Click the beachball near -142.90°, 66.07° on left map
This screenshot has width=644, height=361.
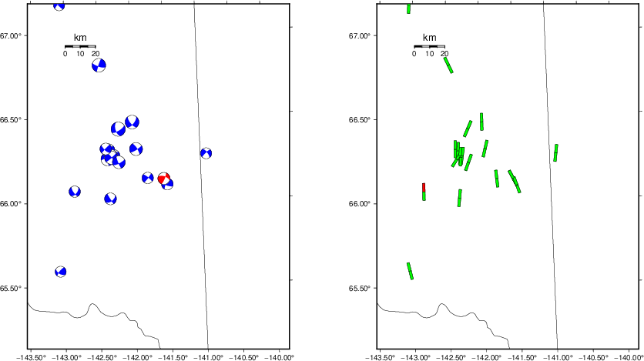tap(75, 192)
